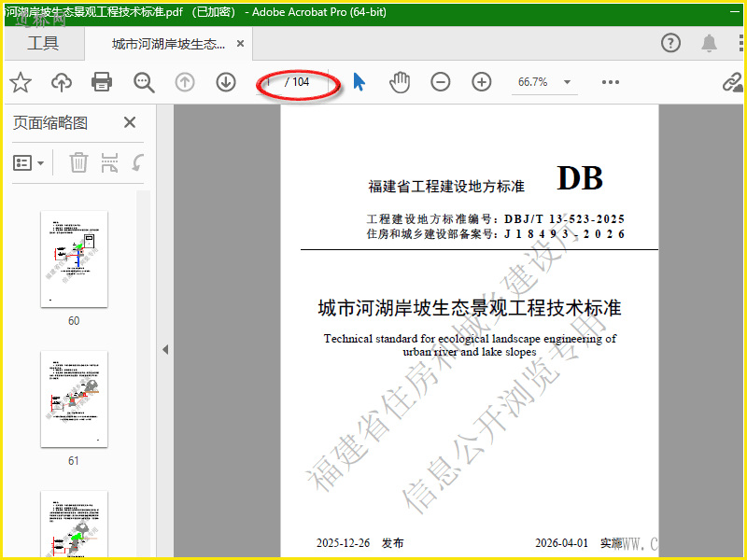Select the 城市河湖岸坡生态... document tab
The image size is (747, 560).
[x=168, y=44]
